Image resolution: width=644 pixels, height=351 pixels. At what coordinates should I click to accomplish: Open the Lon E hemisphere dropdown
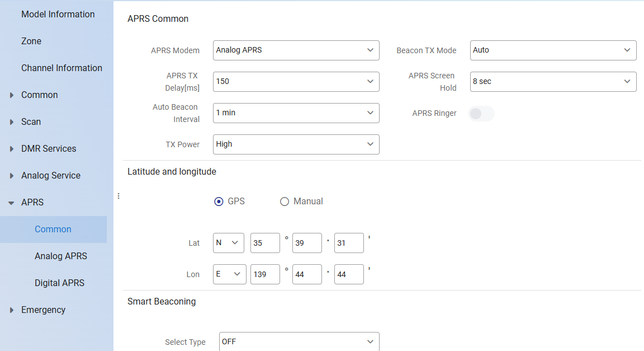click(x=229, y=274)
